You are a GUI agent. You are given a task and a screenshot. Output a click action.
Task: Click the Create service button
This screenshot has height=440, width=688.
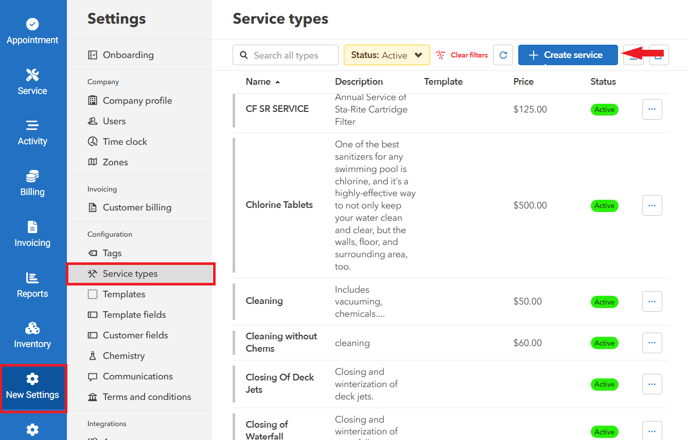[567, 55]
